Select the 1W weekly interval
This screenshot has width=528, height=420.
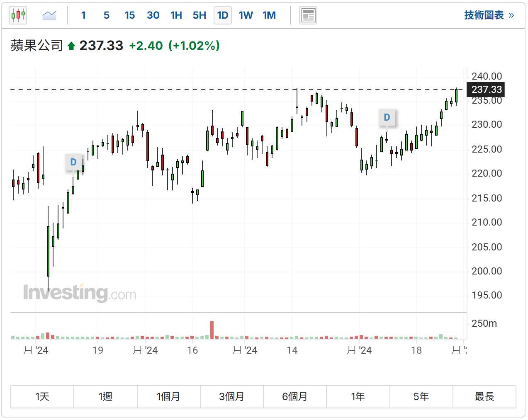pos(246,16)
